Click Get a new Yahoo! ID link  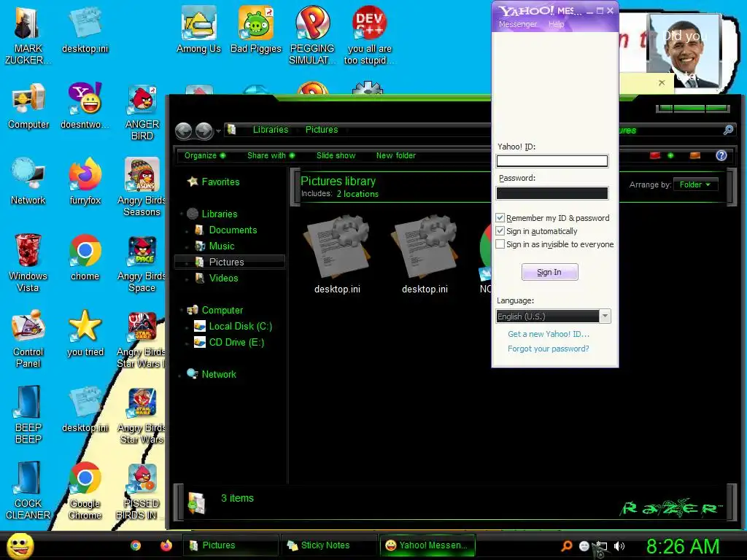click(549, 334)
